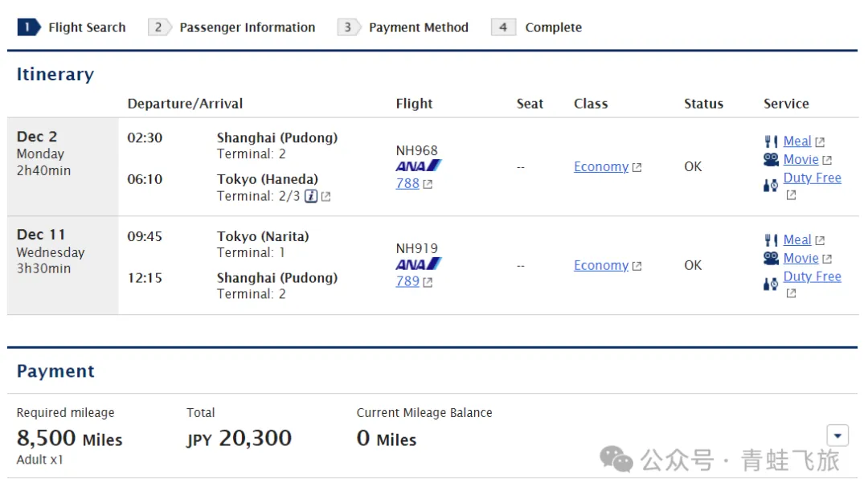The height and width of the screenshot is (495, 868).
Task: Open Economy class details for Dec 2 flight
Action: pos(601,167)
